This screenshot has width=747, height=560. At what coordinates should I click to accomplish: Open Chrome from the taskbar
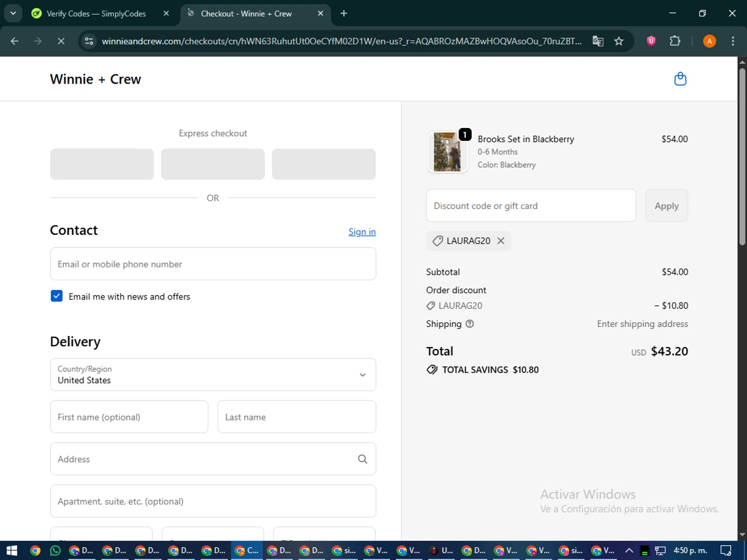pos(35,551)
